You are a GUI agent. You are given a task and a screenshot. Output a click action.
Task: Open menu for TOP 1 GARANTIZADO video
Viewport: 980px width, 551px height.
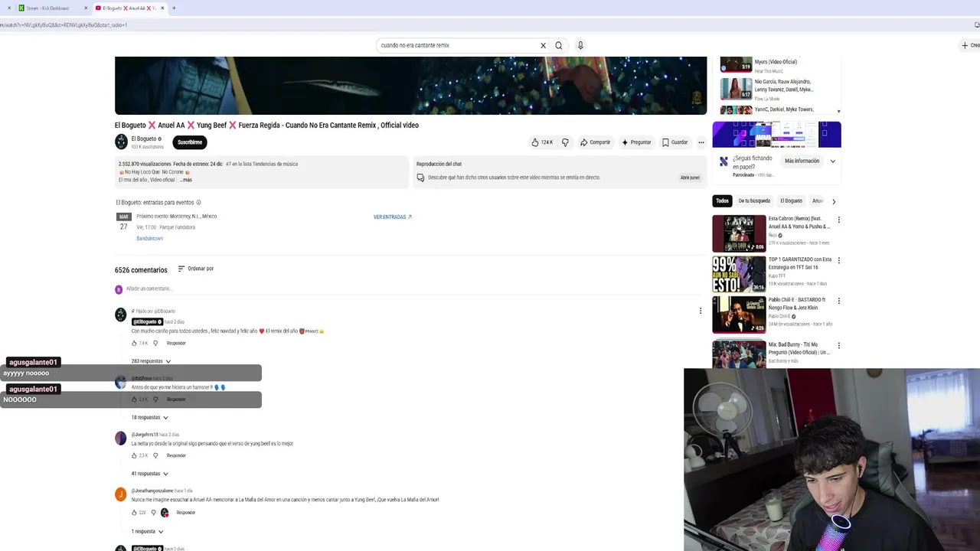click(x=838, y=260)
